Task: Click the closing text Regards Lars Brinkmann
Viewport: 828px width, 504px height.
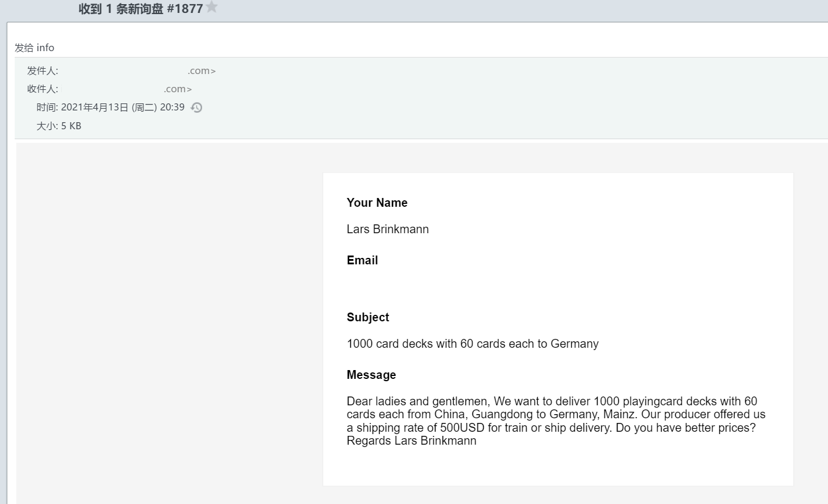Action: 411,441
